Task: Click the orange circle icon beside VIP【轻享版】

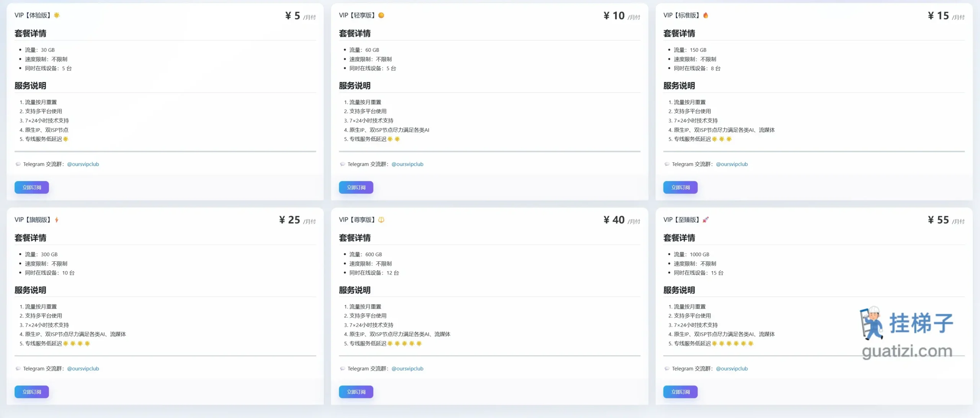Action: point(381,15)
